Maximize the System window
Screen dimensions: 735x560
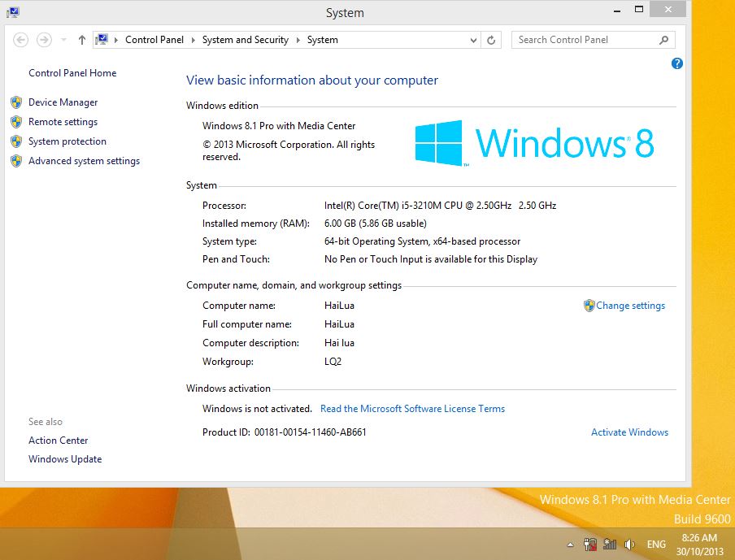click(x=639, y=10)
